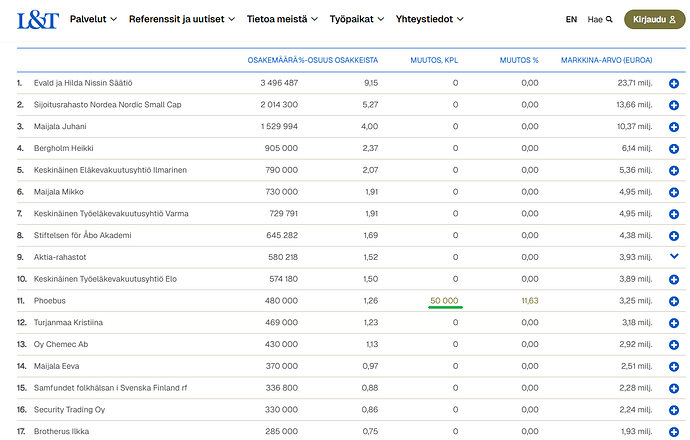Click plus icon for Samfundet folkhälsan row
Image resolution: width=690 pixels, height=440 pixels.
tap(674, 388)
